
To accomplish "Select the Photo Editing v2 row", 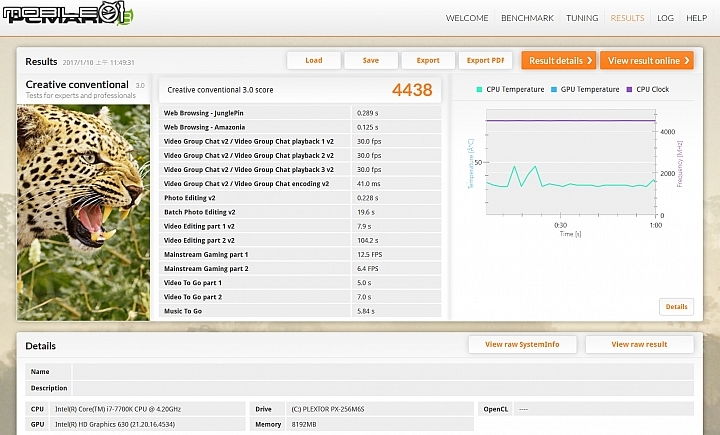I will coord(300,198).
